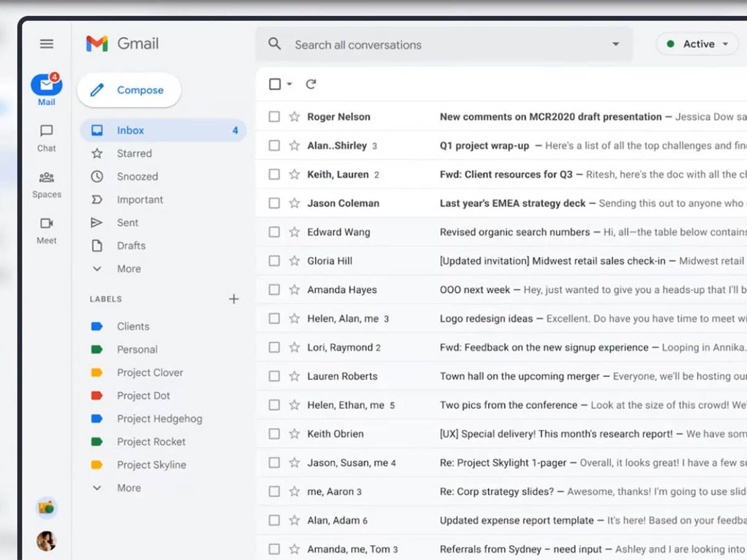Open the Active status dropdown

click(697, 44)
